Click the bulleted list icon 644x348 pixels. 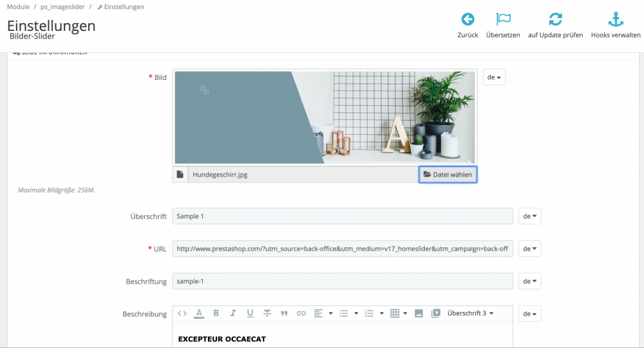coord(343,313)
